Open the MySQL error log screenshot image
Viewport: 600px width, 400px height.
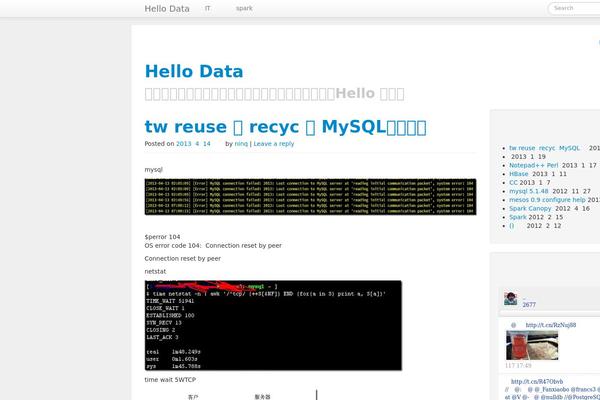pos(310,197)
